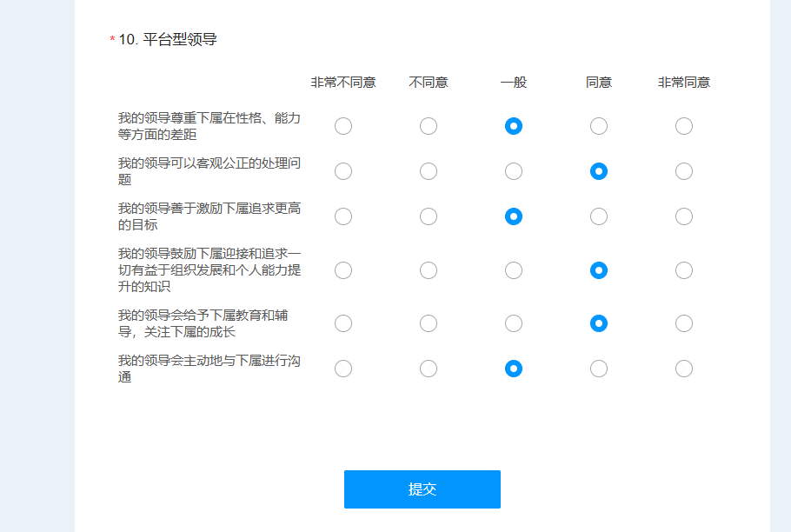Select 非常同意 for 我的领导尊重下属在性格 row
The width and height of the screenshot is (791, 532).
point(684,126)
